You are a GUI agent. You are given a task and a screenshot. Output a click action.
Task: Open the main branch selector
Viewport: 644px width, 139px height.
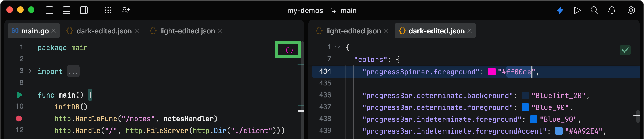tap(344, 11)
